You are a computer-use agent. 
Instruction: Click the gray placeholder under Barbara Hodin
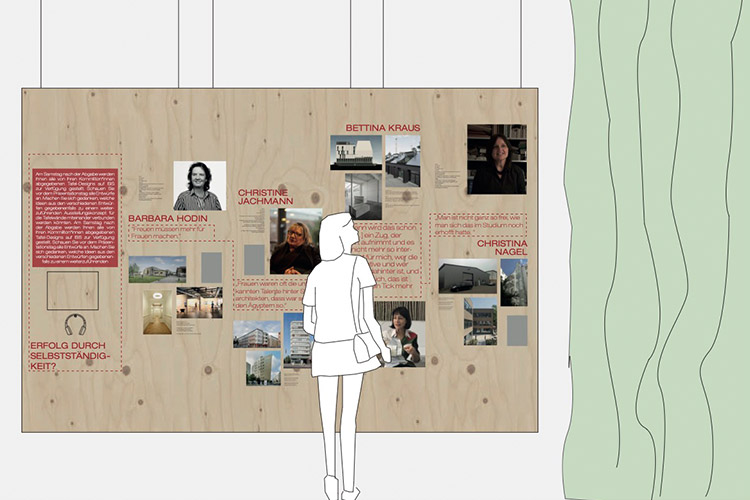click(211, 267)
